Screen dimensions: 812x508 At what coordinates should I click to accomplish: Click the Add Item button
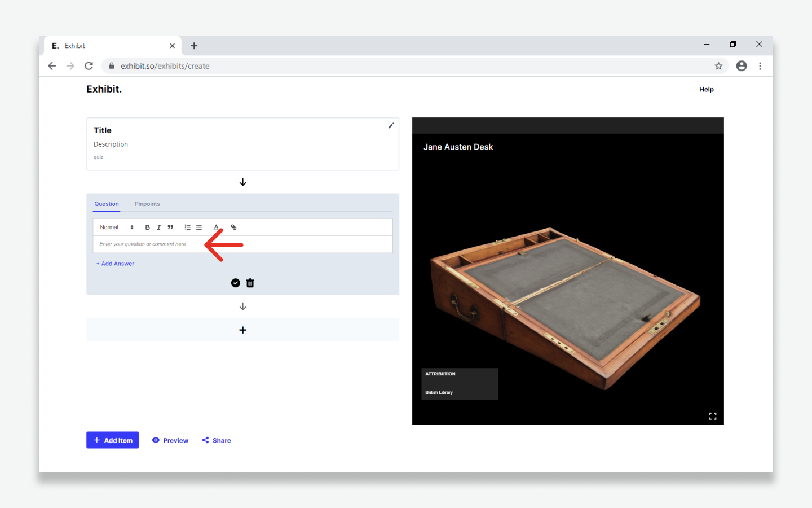(x=113, y=440)
